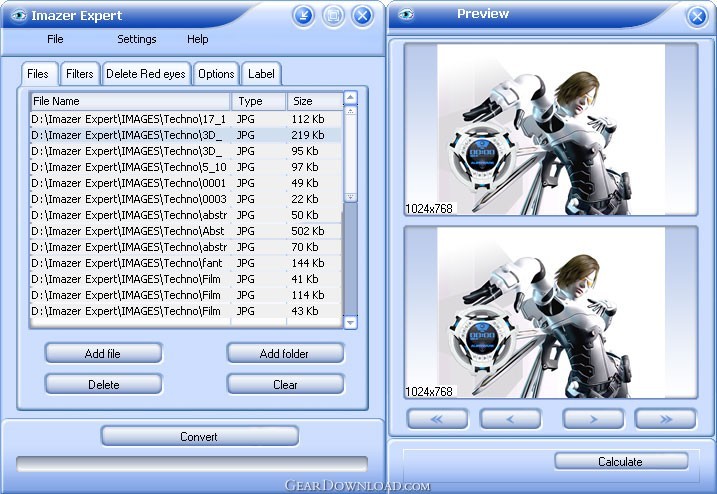Image resolution: width=717 pixels, height=494 pixels.
Task: Jump to the last image with the double-right arrow
Action: (x=665, y=419)
